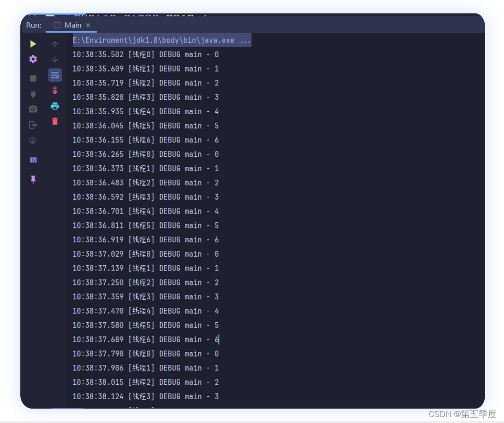
Task: Select log line timestamped 10:38:35.609
Action: 146,69
